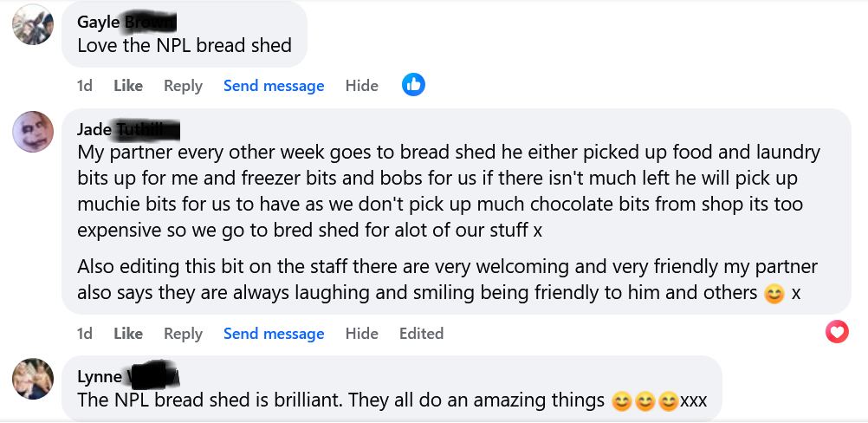View edit history via Edited label
Screen dimensions: 868x423
coord(421,334)
